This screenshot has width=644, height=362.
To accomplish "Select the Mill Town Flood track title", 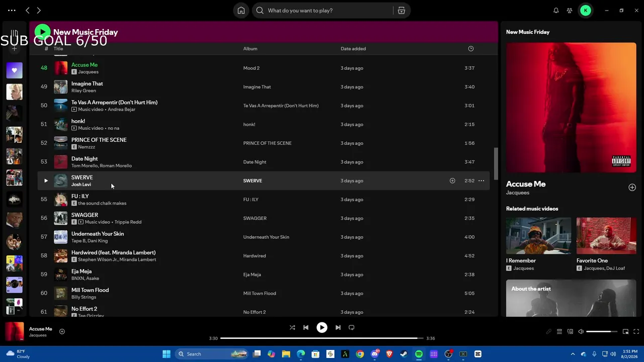I will click(90, 290).
